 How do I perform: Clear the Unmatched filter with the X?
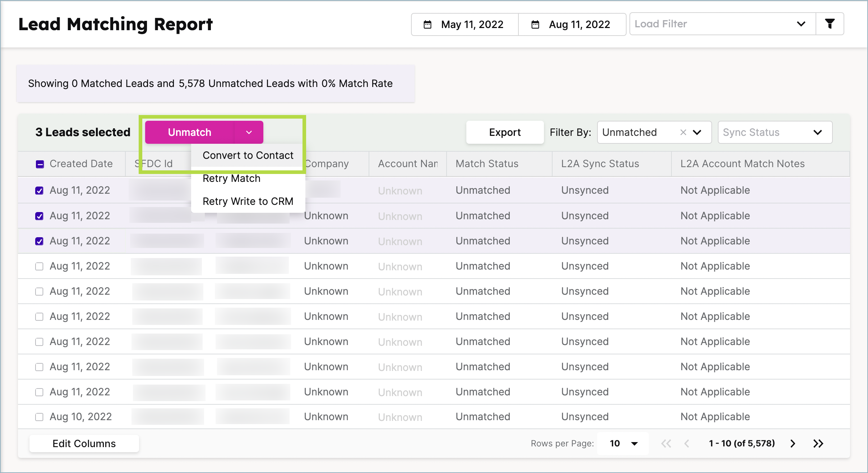(683, 132)
